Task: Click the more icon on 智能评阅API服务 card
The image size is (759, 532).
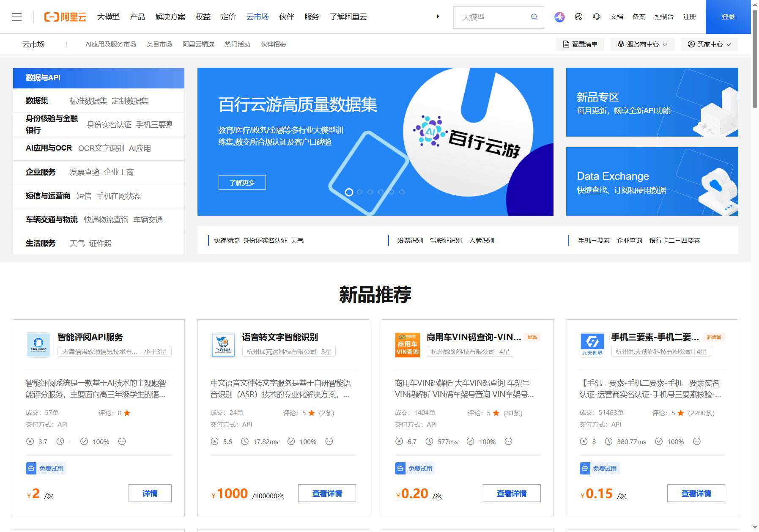Action: click(122, 442)
